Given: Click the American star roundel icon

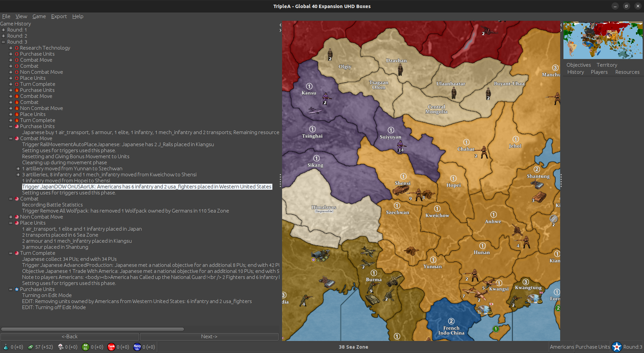Looking at the screenshot, I should (616, 347).
